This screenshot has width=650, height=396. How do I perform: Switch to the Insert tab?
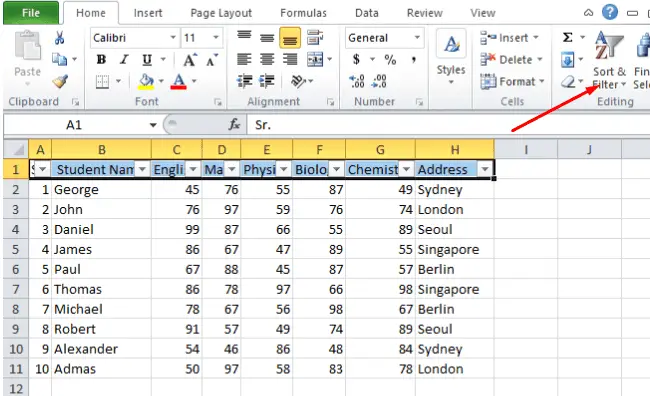pos(148,13)
